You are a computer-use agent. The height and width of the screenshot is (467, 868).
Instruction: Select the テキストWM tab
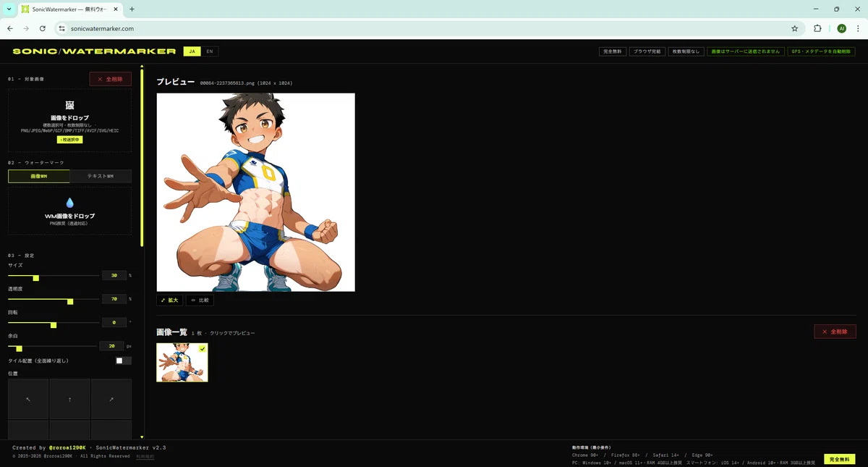pyautogui.click(x=101, y=176)
